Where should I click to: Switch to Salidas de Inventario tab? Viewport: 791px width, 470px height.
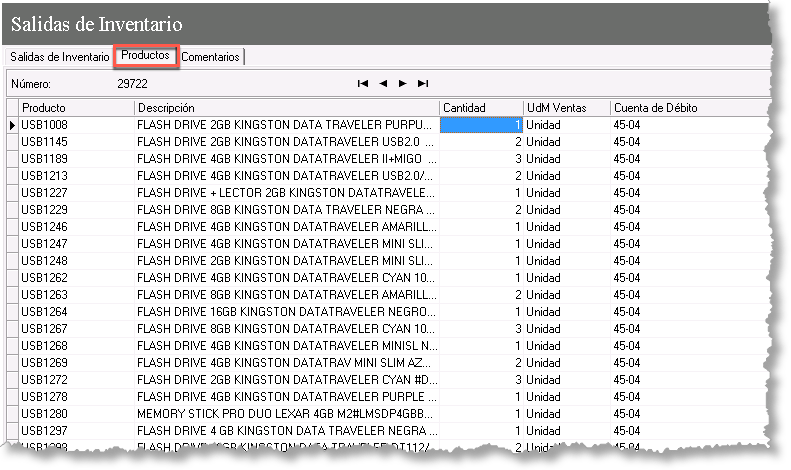tap(60, 57)
